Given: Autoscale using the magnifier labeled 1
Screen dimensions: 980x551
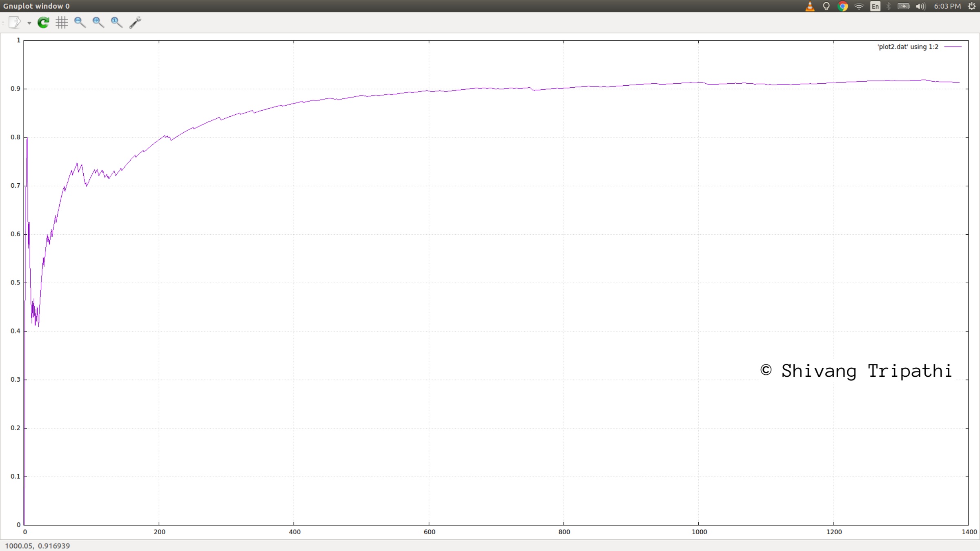Looking at the screenshot, I should 116,22.
